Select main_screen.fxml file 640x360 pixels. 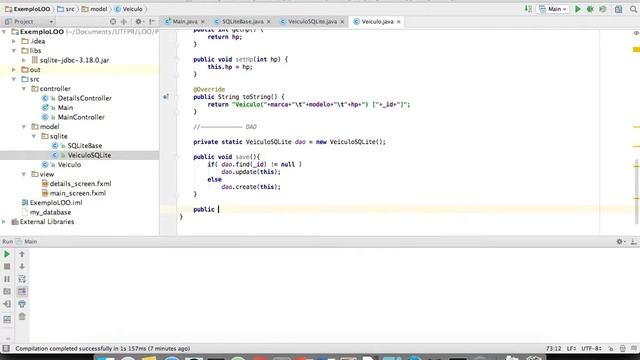[x=78, y=193]
